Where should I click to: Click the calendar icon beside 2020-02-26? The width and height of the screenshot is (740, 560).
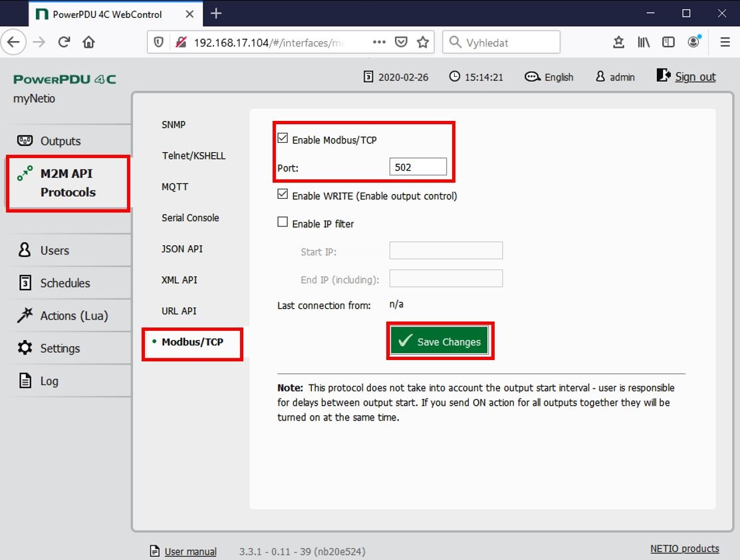coord(368,76)
